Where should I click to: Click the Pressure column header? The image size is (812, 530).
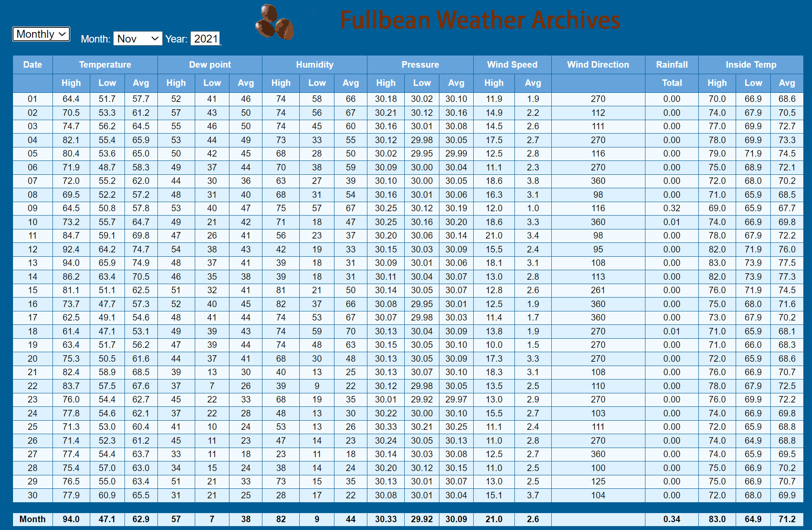coord(420,65)
